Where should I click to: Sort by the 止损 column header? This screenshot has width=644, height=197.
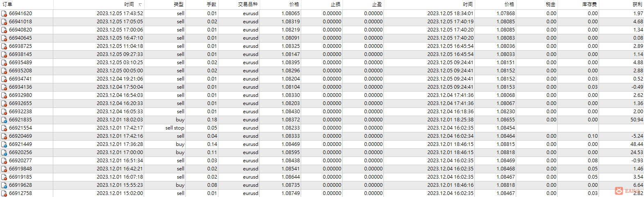336,4
